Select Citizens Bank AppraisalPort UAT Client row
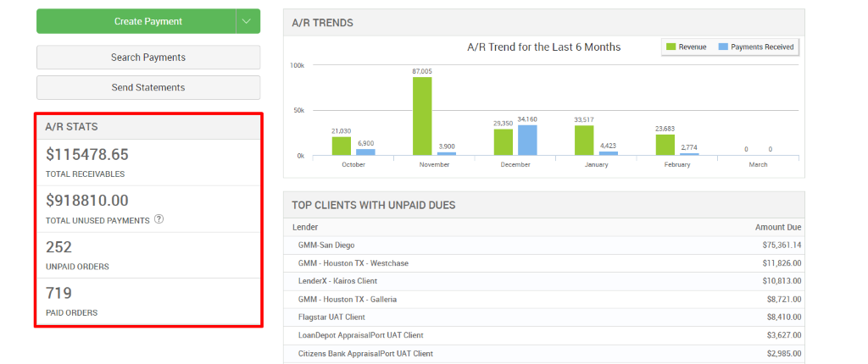This screenshot has width=868, height=364. (x=543, y=354)
